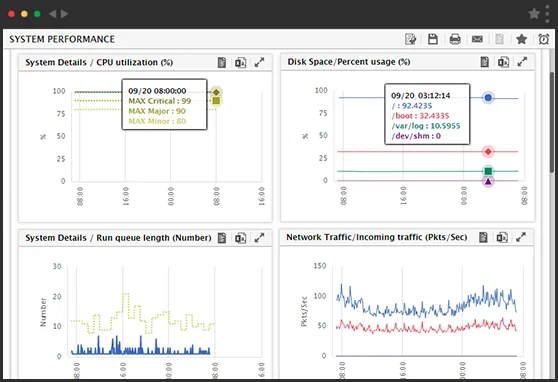Viewport: 558px width, 382px height.
Task: Click the '09/20 08:00:00' tooltip timestamp
Action: [x=157, y=91]
